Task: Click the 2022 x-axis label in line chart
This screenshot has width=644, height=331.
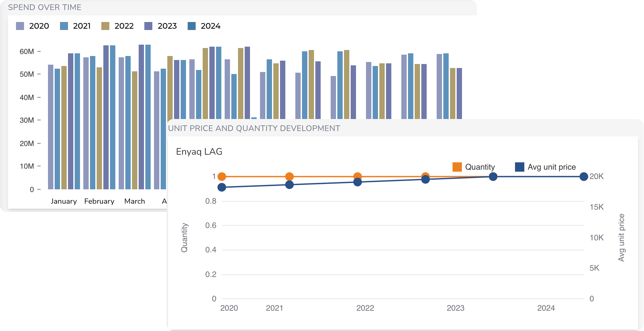Action: pyautogui.click(x=365, y=308)
